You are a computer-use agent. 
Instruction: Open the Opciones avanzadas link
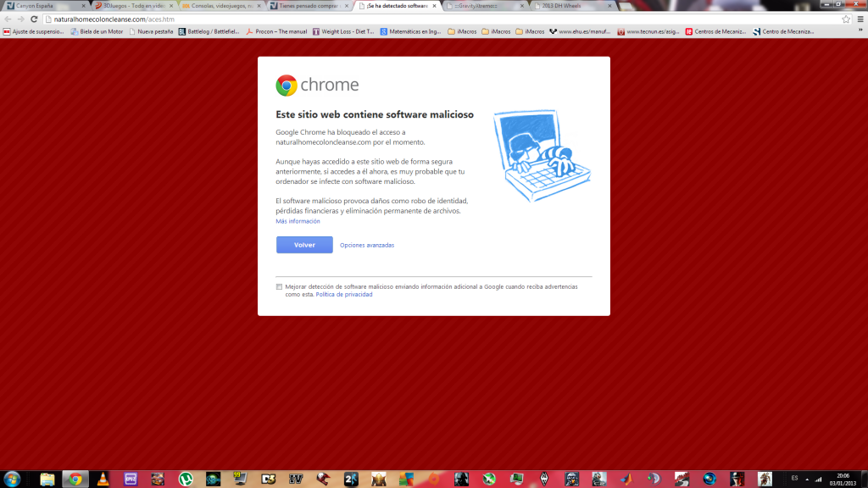[367, 245]
